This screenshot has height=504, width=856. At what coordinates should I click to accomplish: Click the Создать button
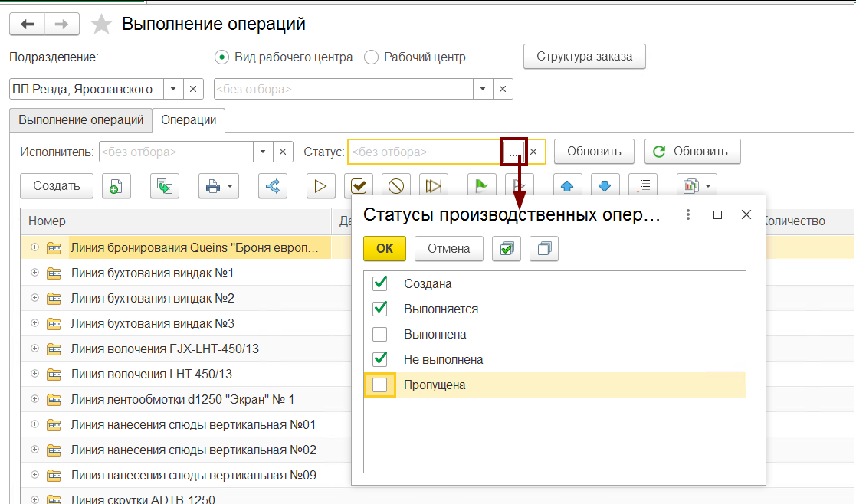click(57, 186)
